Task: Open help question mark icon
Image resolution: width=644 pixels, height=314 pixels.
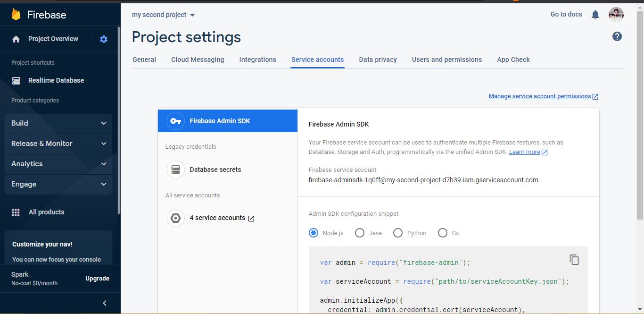Action: pos(617,36)
